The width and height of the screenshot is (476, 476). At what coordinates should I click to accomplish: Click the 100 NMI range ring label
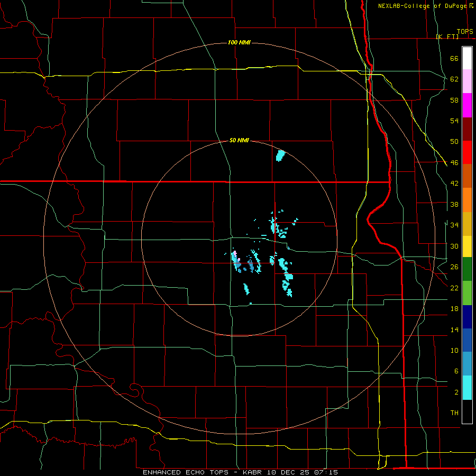coord(239,42)
